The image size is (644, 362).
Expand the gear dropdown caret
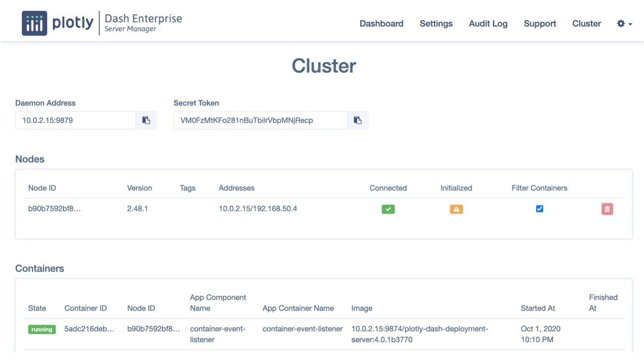point(630,24)
